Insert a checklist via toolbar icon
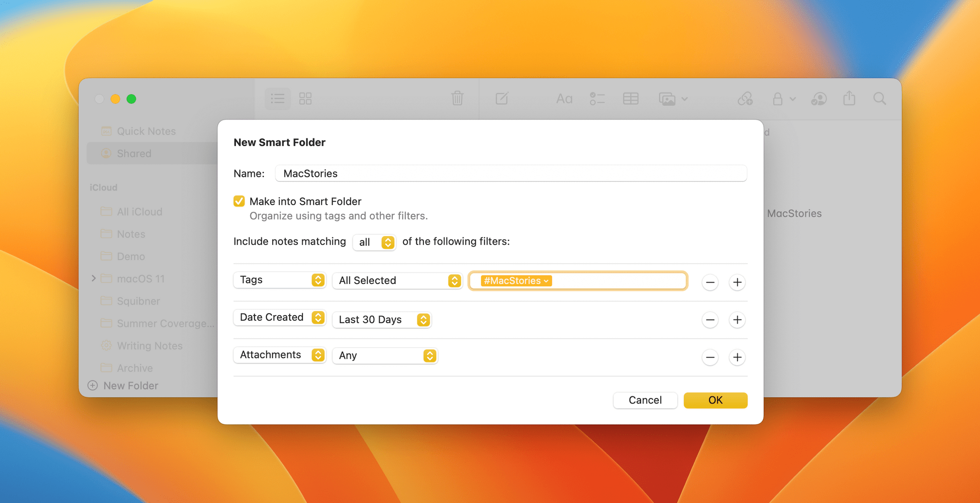 click(x=597, y=99)
